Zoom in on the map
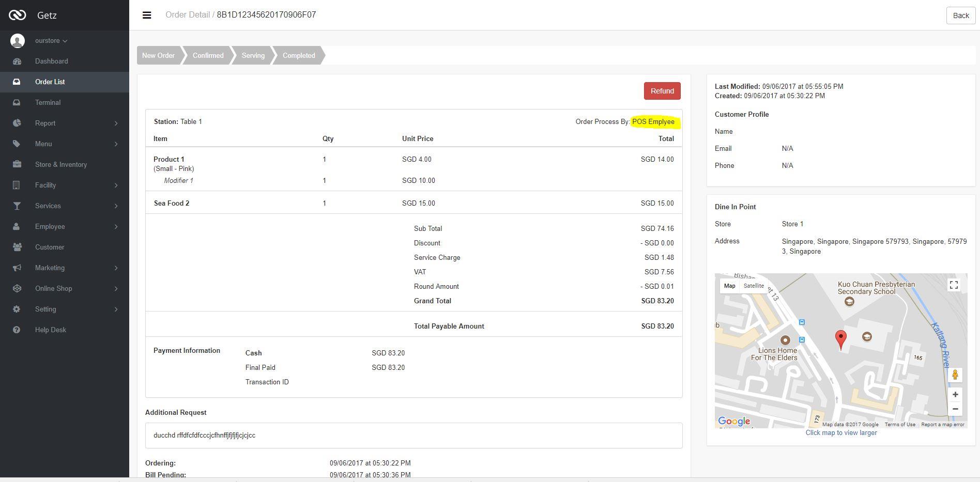The height and width of the screenshot is (482, 980). pyautogui.click(x=955, y=395)
